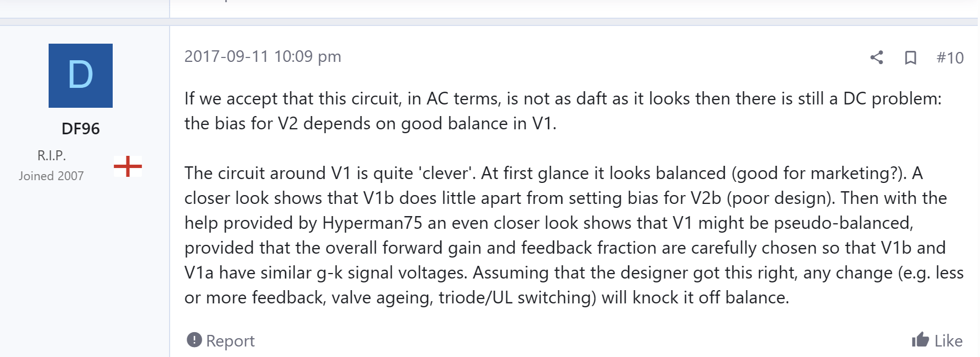Click the Like text label
This screenshot has width=980, height=357.
pos(949,341)
